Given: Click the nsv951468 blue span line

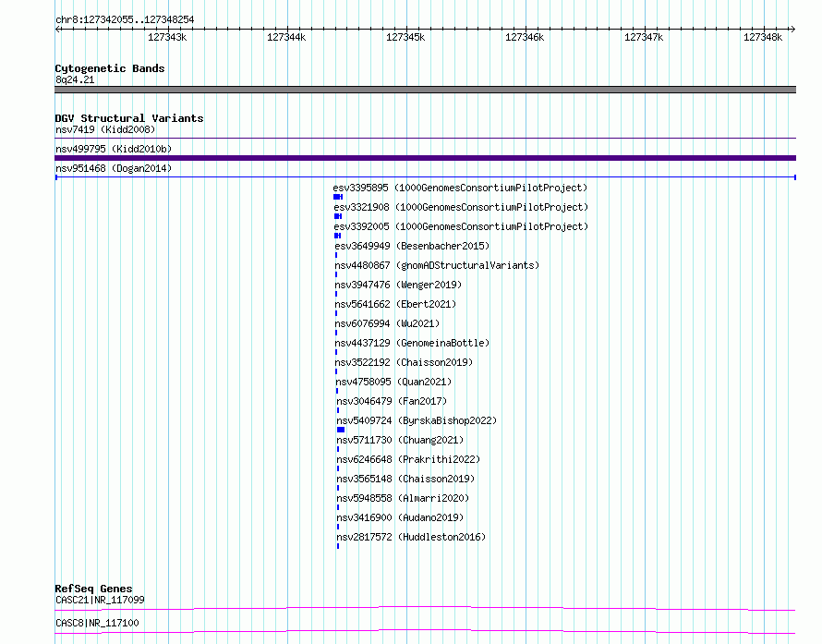Looking at the screenshot, I should coord(425,177).
